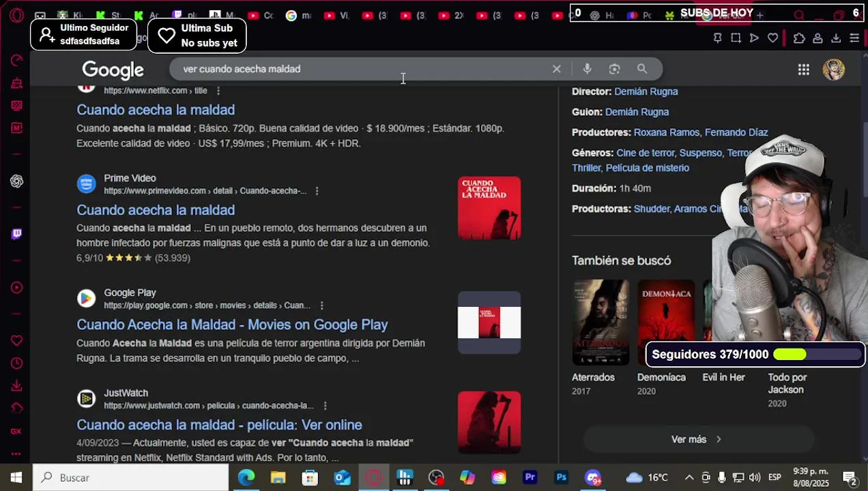Search by image with Google Lens

614,69
